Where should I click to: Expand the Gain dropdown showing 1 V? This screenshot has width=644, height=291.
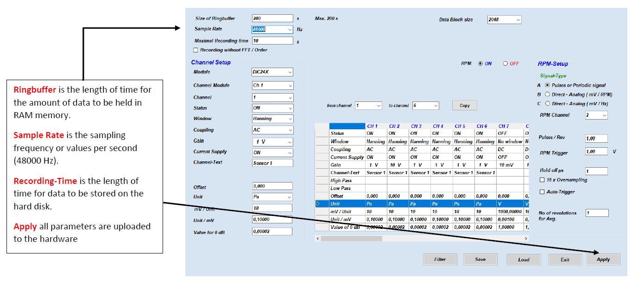(x=290, y=141)
